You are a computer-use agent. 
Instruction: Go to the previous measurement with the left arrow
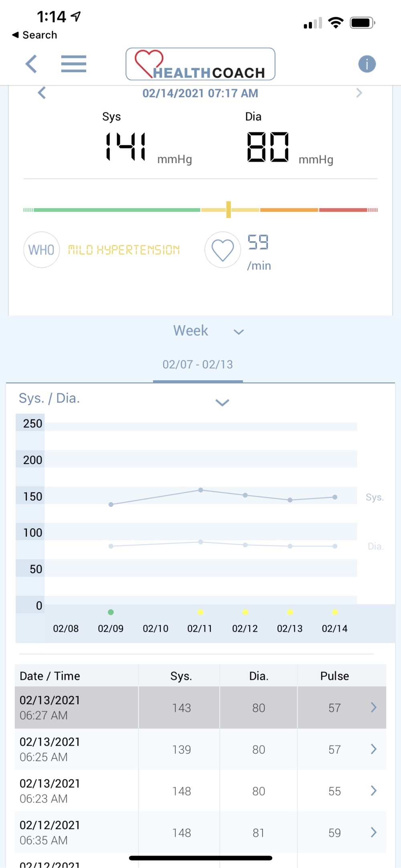coord(42,93)
